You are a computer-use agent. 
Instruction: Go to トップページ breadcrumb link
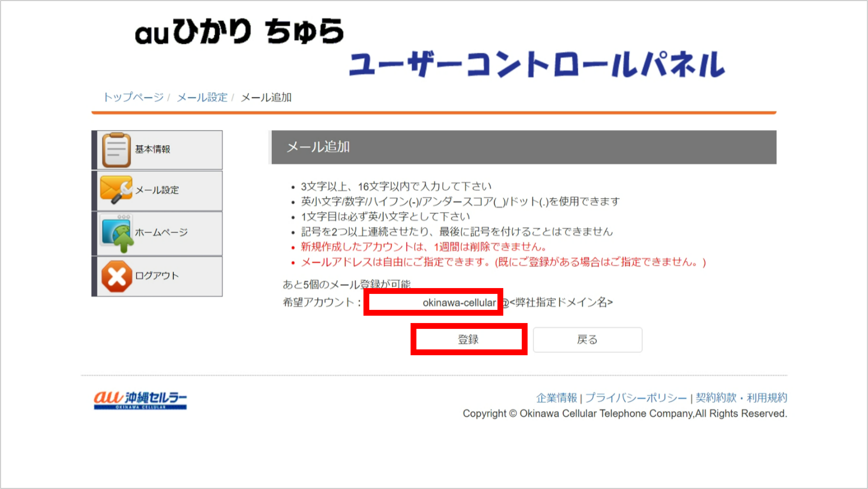pyautogui.click(x=133, y=97)
